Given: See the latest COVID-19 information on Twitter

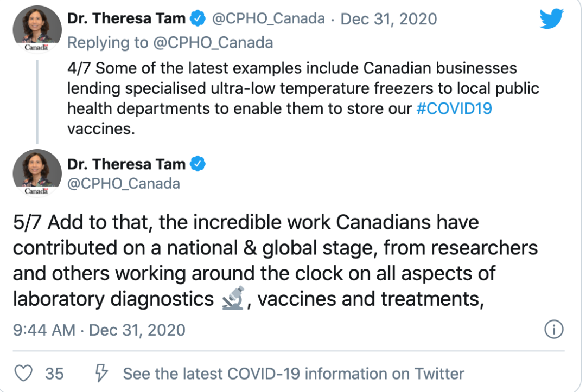Looking at the screenshot, I should pos(294,374).
